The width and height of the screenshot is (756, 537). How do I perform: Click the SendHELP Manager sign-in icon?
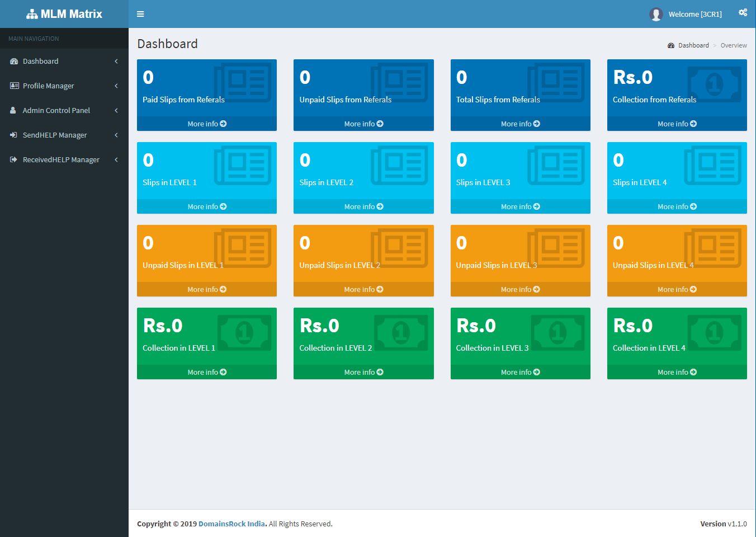13,135
